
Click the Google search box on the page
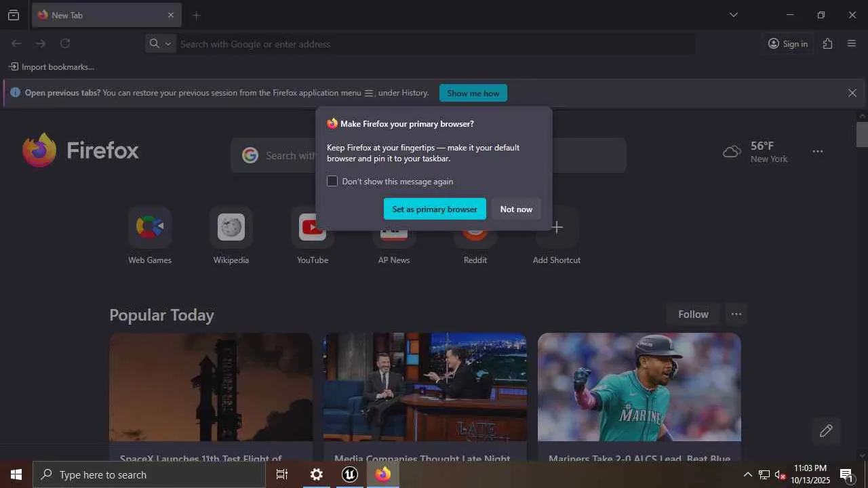[429, 155]
